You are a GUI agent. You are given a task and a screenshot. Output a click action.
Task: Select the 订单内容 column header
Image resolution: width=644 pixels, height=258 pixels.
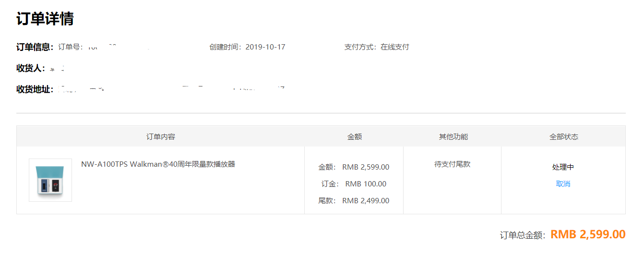161,137
